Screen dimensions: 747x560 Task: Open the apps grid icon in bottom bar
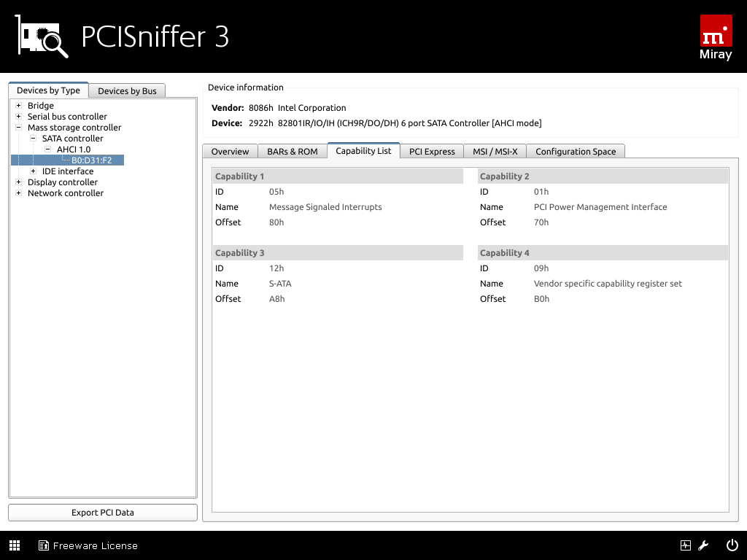pyautogui.click(x=15, y=545)
